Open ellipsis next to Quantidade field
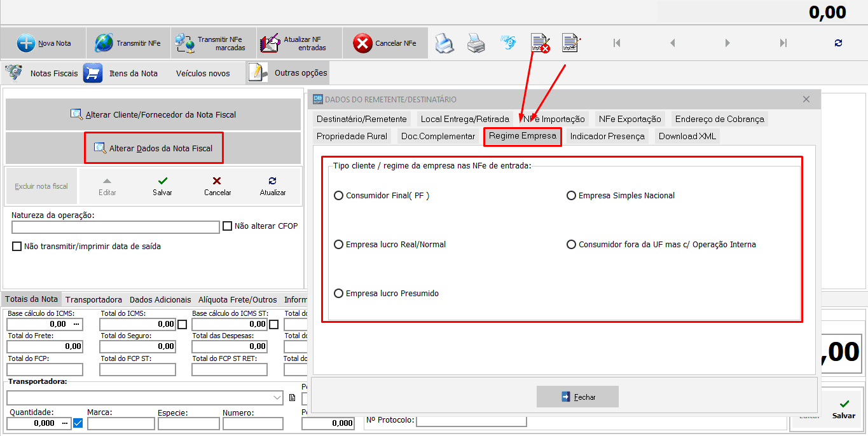This screenshot has height=436, width=868. (x=65, y=423)
